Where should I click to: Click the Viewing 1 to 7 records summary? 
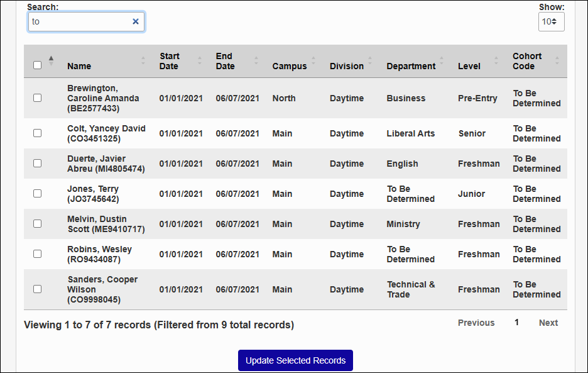click(159, 325)
